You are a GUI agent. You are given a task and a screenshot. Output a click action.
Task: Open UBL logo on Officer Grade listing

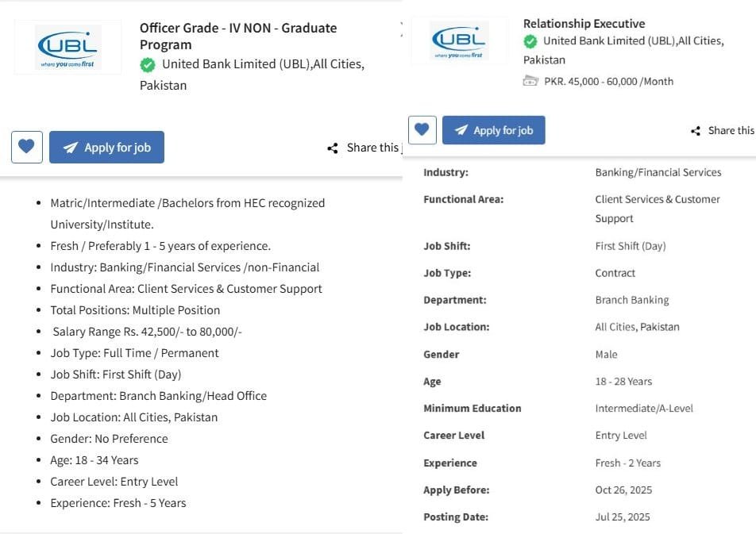pos(67,48)
